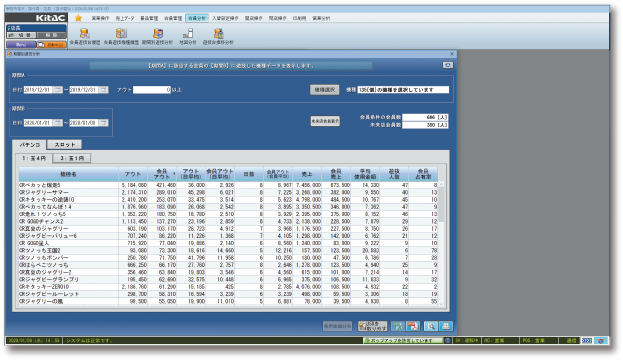This screenshot has height=360, width=623.
Task: Close the analysis panel with X
Action: pos(452,54)
